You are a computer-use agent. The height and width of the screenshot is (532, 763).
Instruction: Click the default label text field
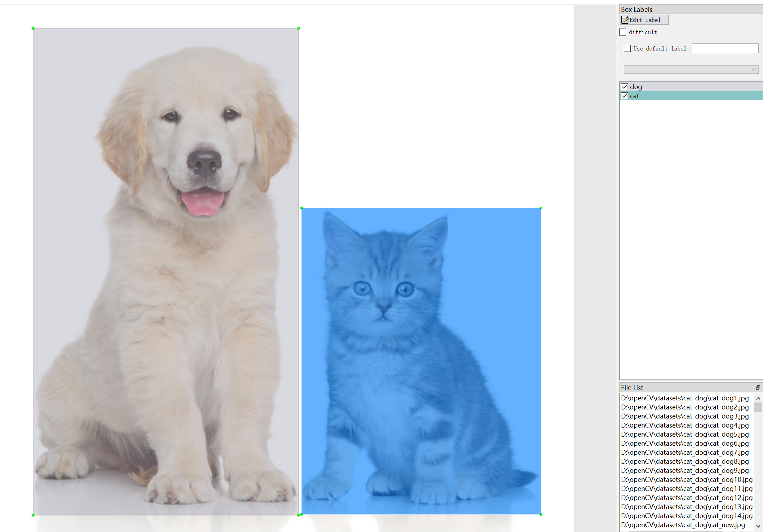point(725,48)
